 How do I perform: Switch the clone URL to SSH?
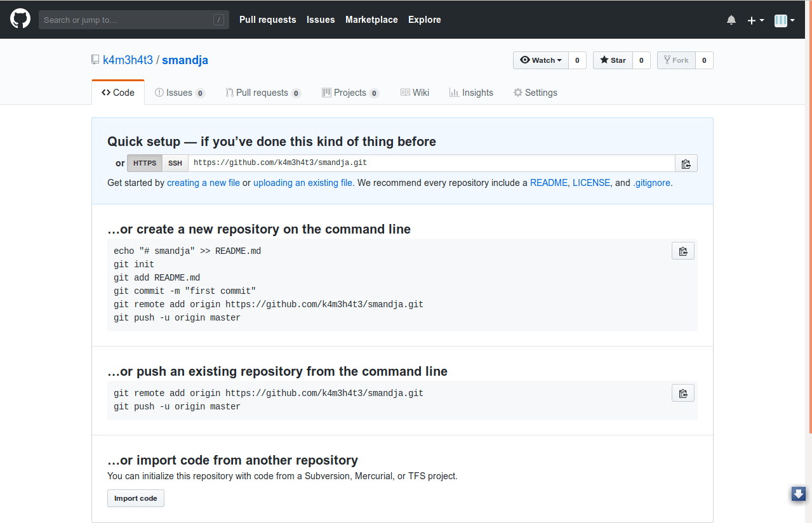(175, 163)
